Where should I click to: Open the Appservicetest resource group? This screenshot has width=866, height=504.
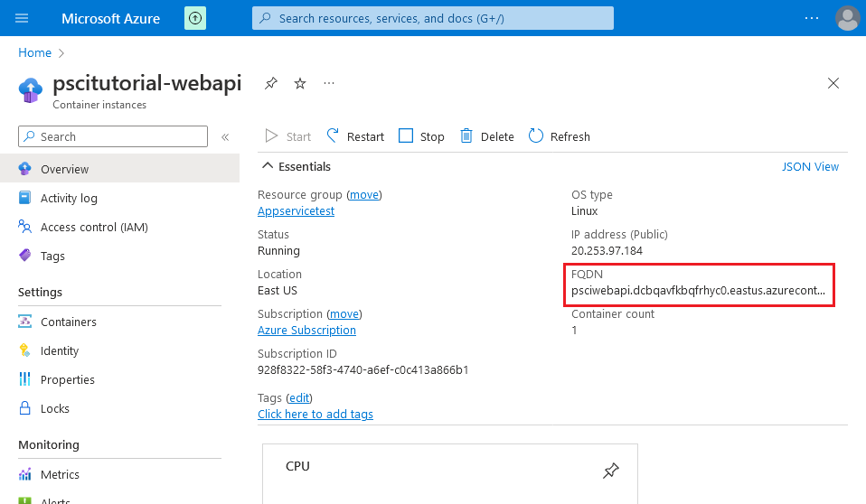click(296, 210)
